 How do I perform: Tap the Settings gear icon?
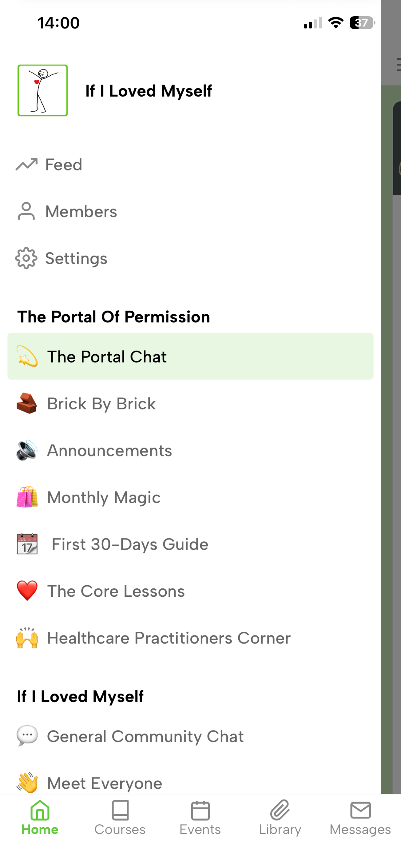pos(26,258)
